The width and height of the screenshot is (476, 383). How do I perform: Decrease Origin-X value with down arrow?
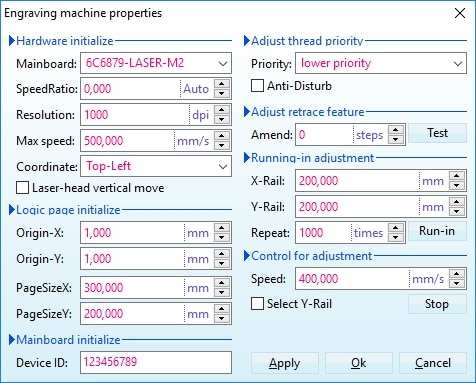coord(222,237)
